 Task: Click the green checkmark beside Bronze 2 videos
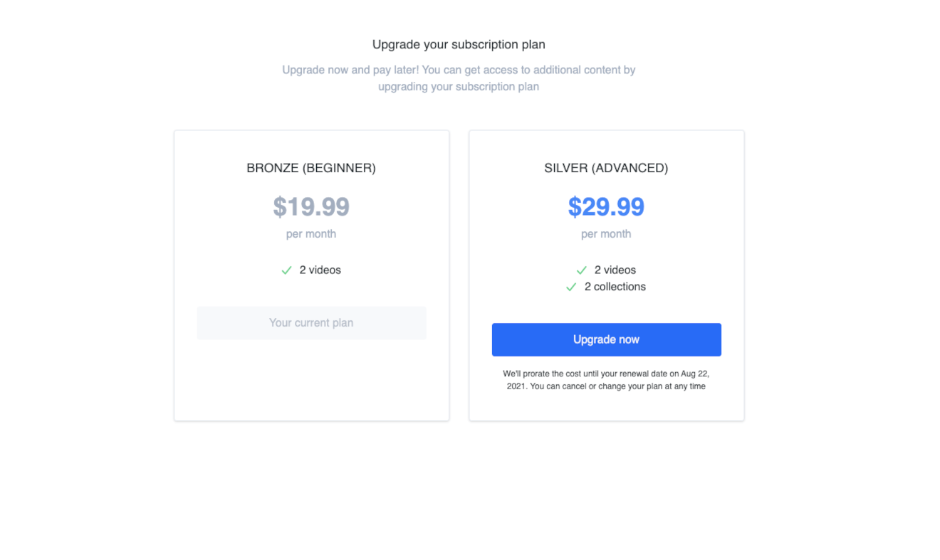point(286,270)
